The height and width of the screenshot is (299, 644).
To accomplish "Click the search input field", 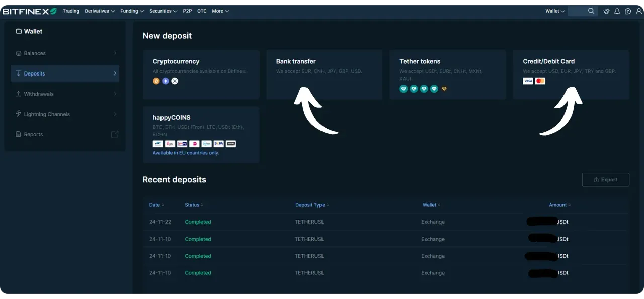I will tap(582, 11).
